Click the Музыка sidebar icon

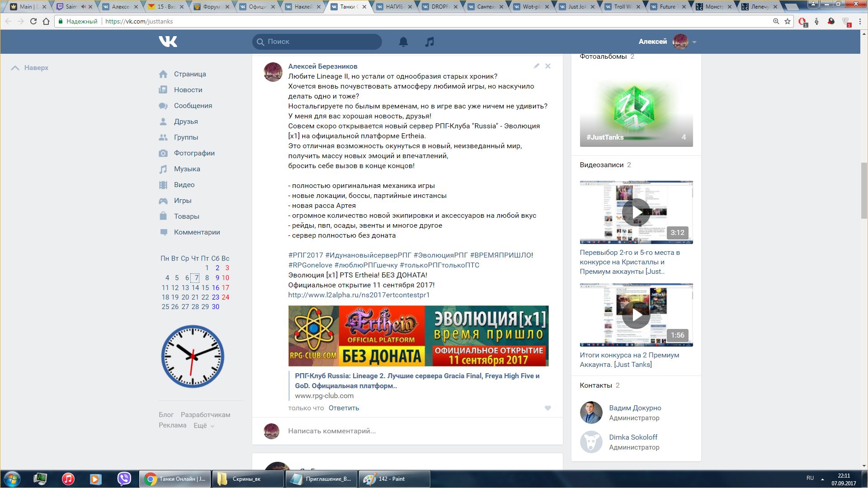point(163,169)
